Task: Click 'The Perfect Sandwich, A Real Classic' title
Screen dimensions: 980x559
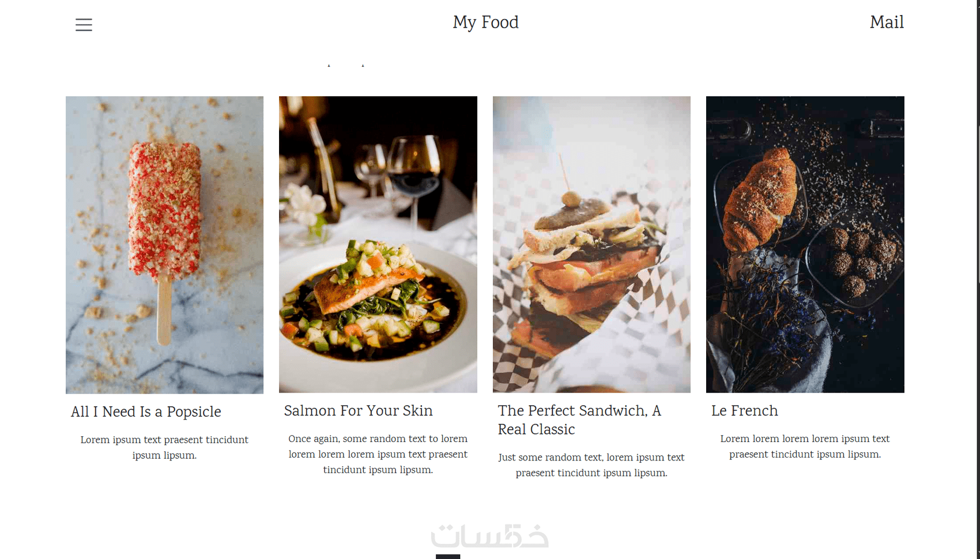Action: [579, 420]
